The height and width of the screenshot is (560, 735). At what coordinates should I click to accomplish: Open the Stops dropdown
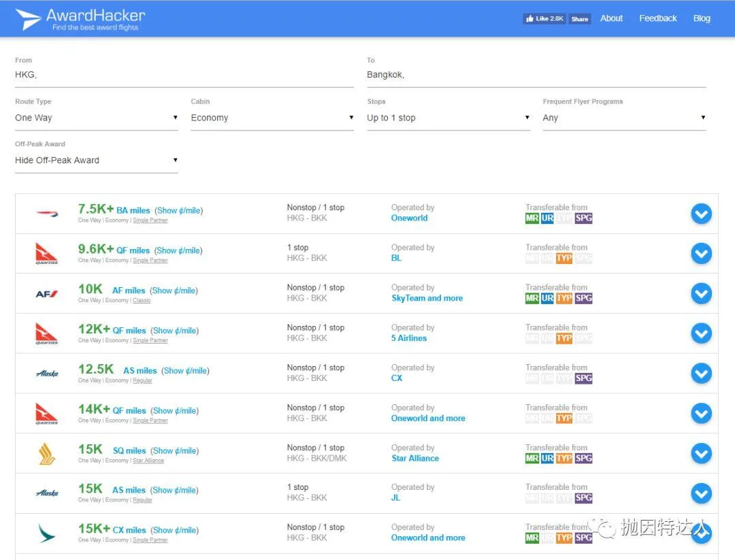pyautogui.click(x=448, y=118)
